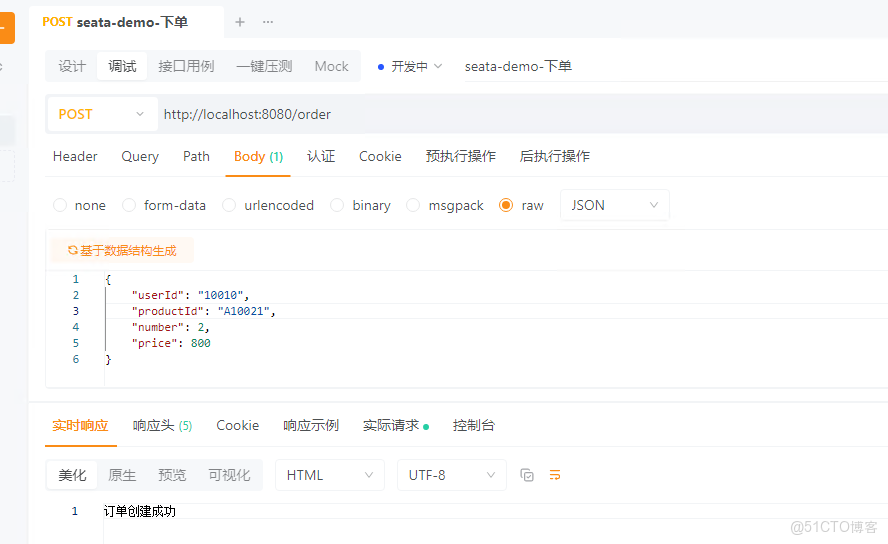Open the UTF-8 encoding dropdown

pyautogui.click(x=451, y=475)
